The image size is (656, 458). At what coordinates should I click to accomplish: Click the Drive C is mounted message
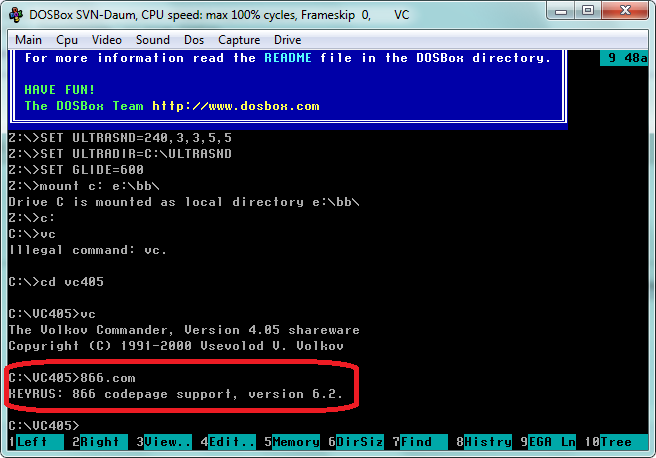(184, 202)
